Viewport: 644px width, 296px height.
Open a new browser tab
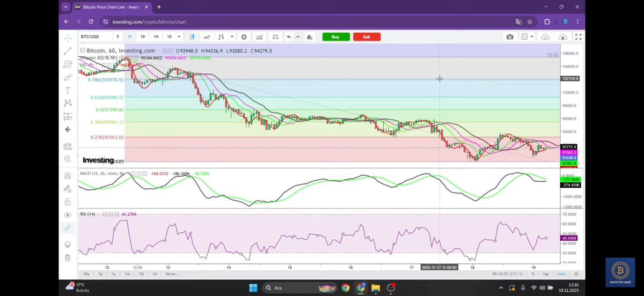pos(159,7)
